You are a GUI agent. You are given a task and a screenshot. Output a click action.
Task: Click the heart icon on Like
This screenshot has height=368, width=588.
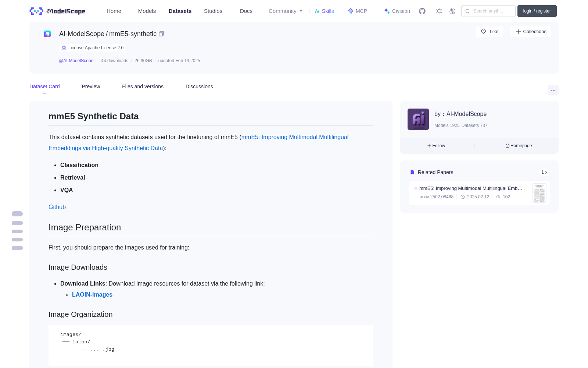(x=484, y=32)
